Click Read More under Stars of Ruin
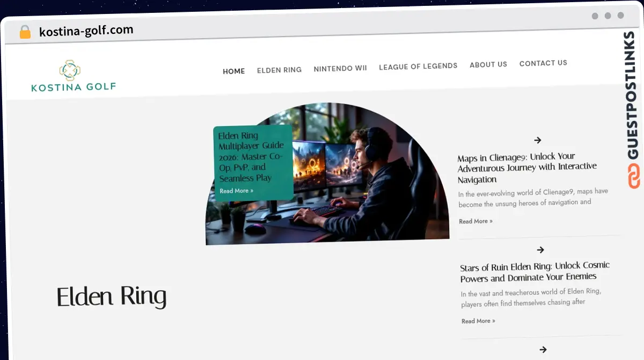This screenshot has height=360, width=644. [x=478, y=321]
